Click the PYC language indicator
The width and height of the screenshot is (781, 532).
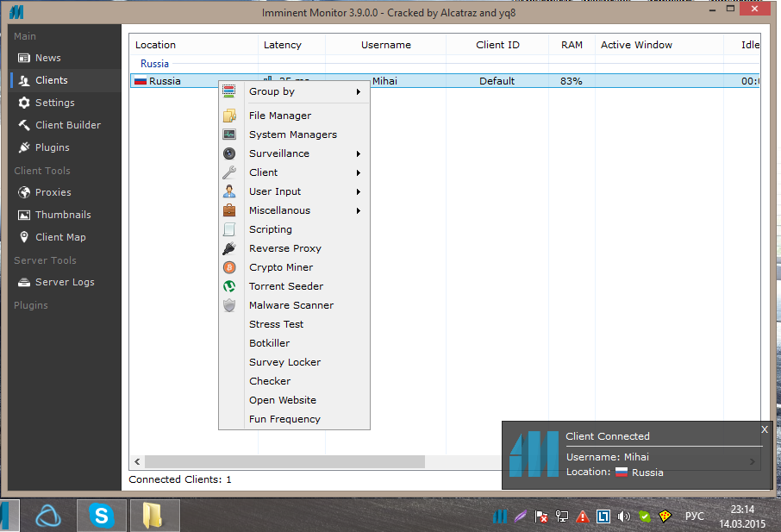694,516
